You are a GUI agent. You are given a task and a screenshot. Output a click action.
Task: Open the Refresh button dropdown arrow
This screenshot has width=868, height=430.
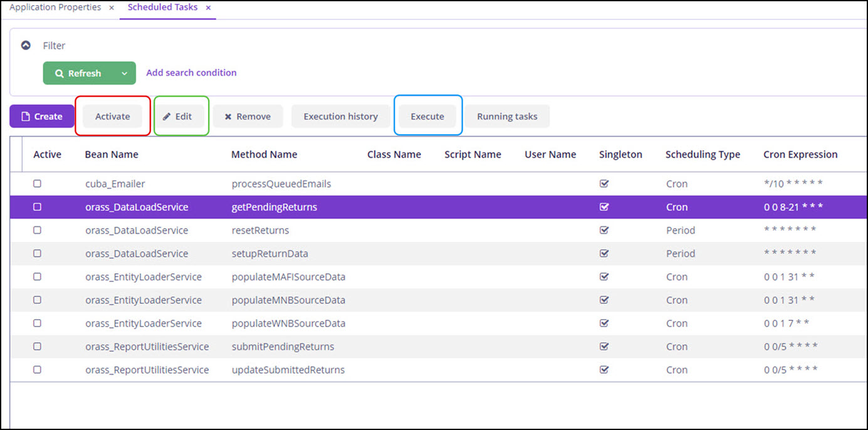coord(125,73)
